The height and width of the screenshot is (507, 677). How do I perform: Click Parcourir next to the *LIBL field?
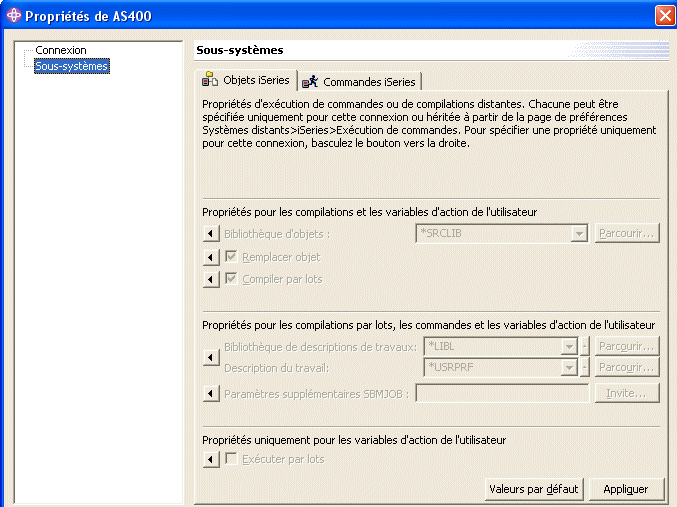pos(627,346)
